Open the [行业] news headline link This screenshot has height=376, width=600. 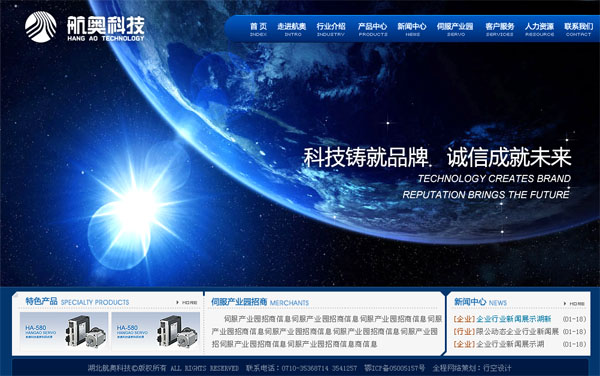click(x=506, y=331)
